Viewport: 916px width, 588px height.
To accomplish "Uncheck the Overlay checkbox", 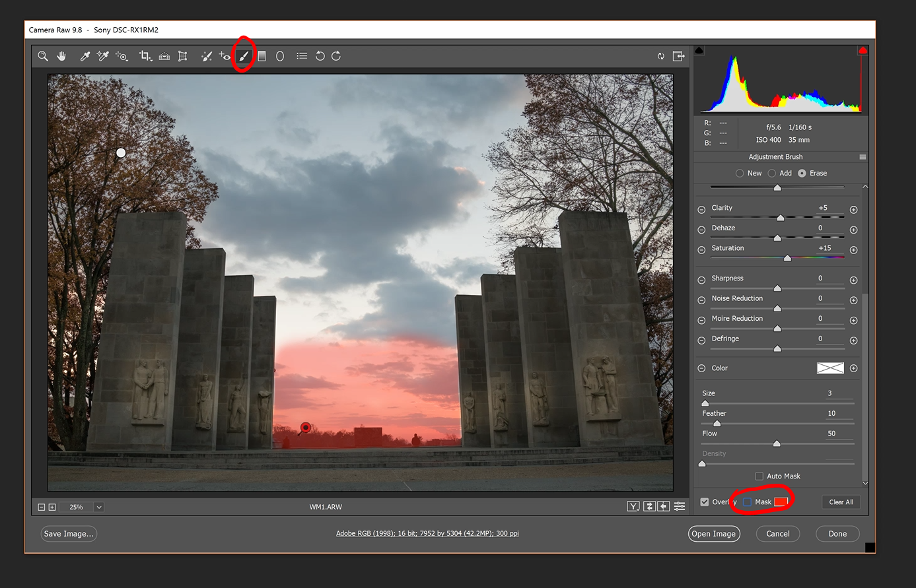I will pyautogui.click(x=705, y=502).
